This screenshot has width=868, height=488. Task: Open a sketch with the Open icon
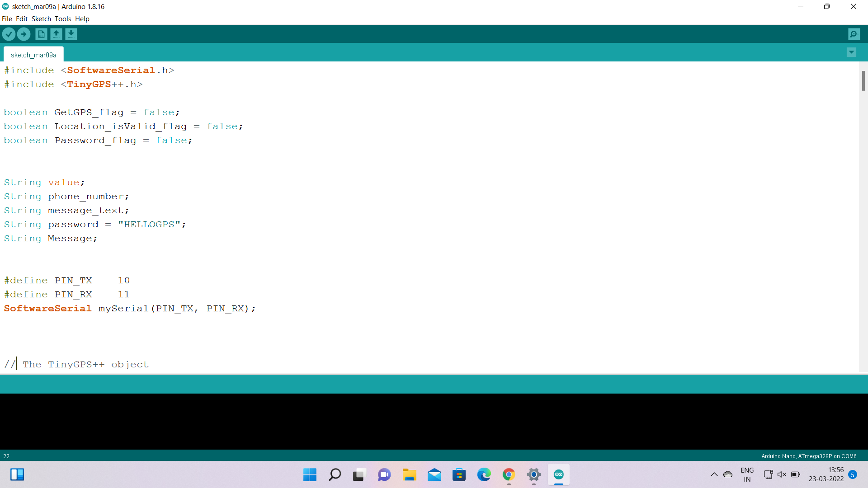[x=56, y=34]
